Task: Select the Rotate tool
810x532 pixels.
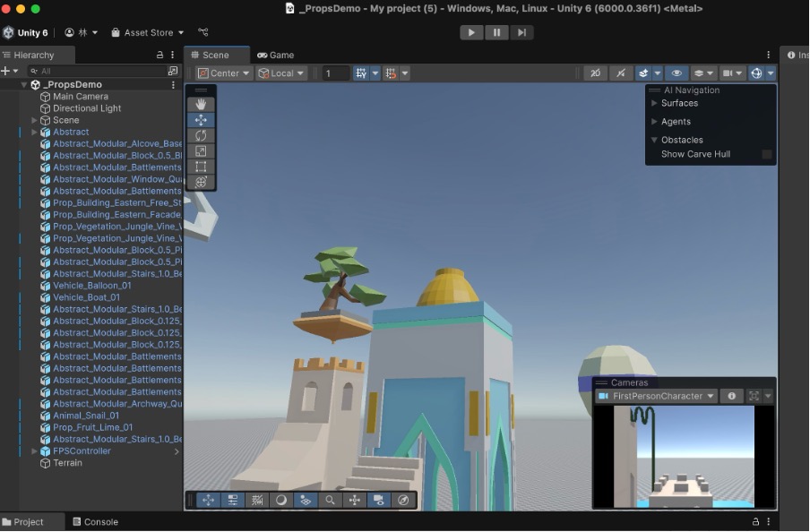Action: (x=201, y=135)
